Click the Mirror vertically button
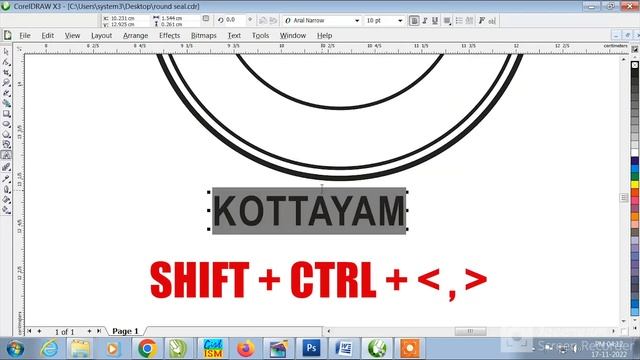The width and height of the screenshot is (640, 360). 273,20
